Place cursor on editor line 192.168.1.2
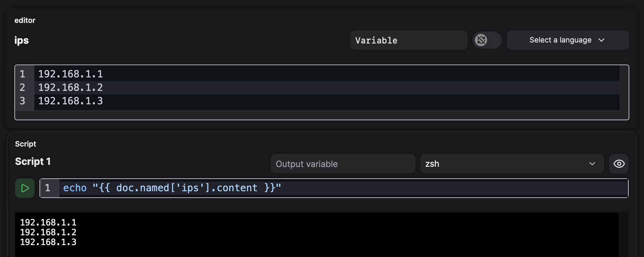644x257 pixels. tap(71, 88)
